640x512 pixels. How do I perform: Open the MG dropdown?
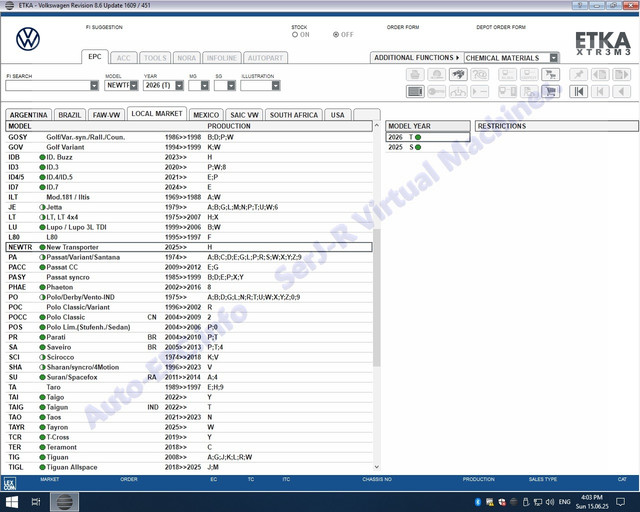(205, 85)
